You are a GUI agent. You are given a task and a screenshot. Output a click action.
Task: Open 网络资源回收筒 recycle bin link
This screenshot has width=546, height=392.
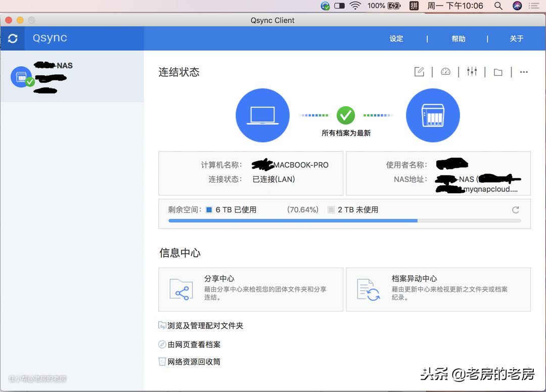click(194, 362)
